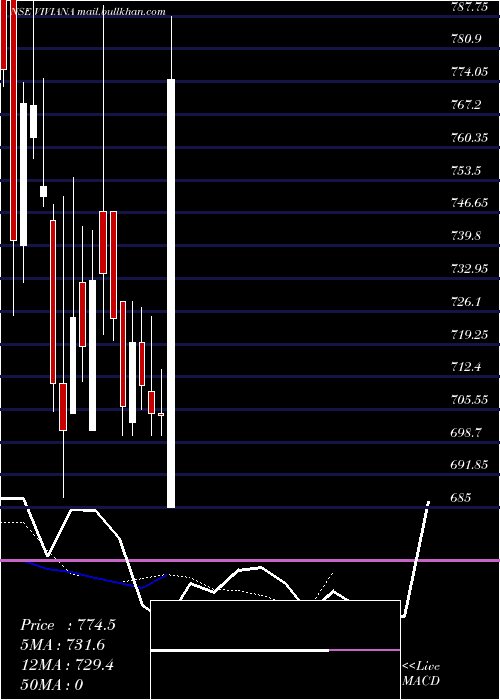This screenshot has height=700, width=500.
Task: Click the 753.5 price axis label
Action: tap(466, 171)
